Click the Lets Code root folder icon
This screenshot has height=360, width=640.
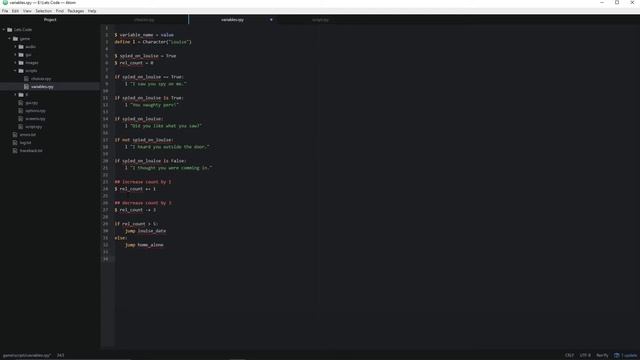(x=10, y=30)
